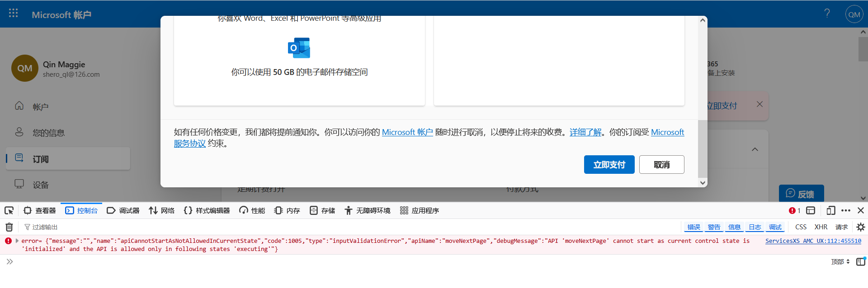
Task: Clear the console with trash icon
Action: [x=9, y=227]
